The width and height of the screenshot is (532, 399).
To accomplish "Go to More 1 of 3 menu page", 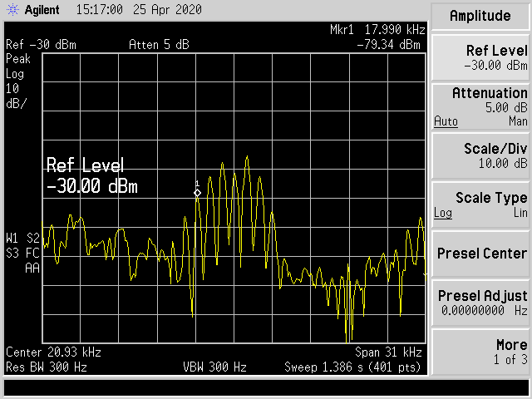I will (480, 352).
